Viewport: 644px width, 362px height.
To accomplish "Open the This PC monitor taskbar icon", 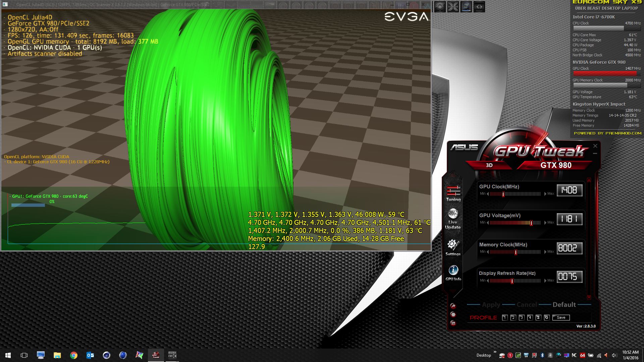I will pos(41,355).
